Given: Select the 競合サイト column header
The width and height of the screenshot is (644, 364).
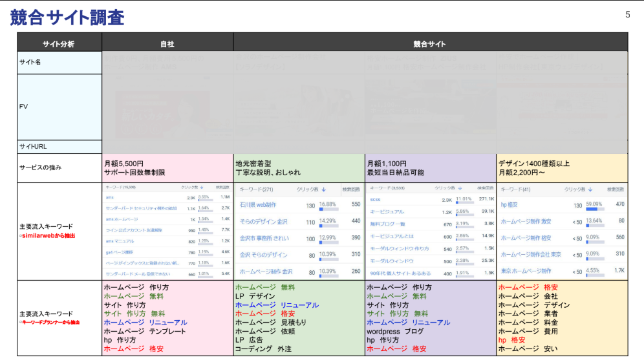Looking at the screenshot, I should (430, 44).
